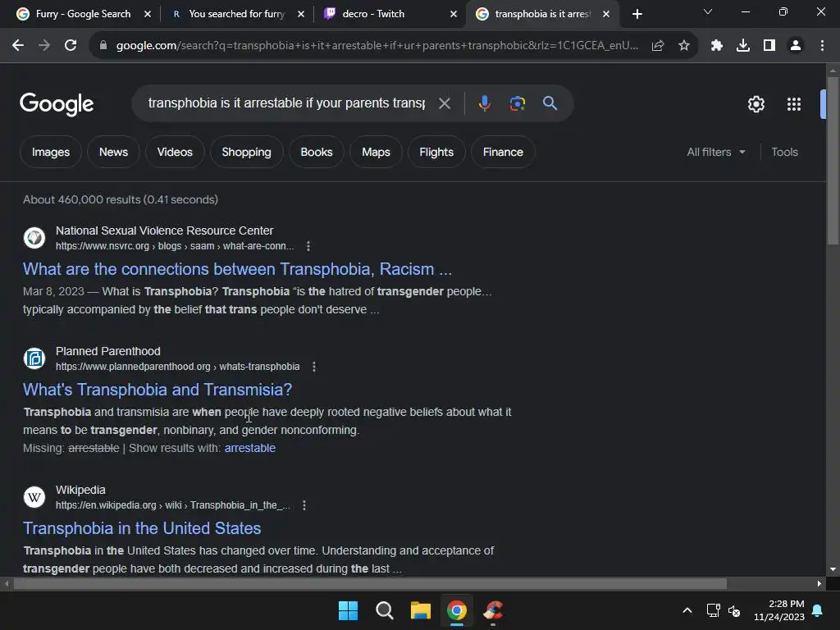This screenshot has height=630, width=840.
Task: Open Google quick settings gear
Action: [x=756, y=104]
